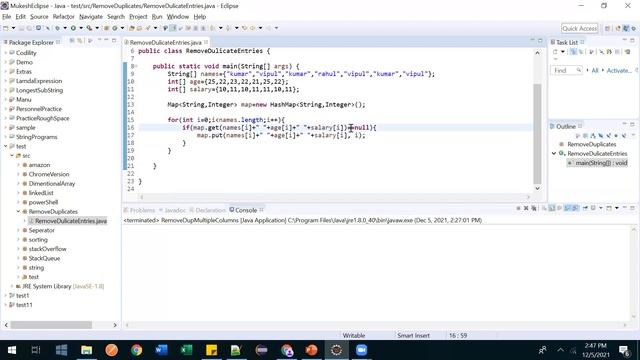This screenshot has width=640, height=360.
Task: Click the Open Perspective icon near Quick Access
Action: point(607,28)
